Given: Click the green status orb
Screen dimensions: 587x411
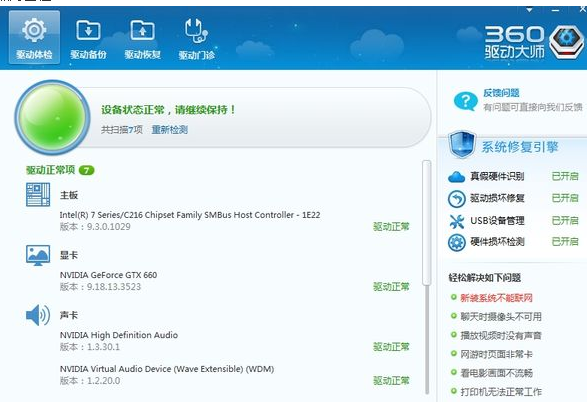Looking at the screenshot, I should (52, 117).
